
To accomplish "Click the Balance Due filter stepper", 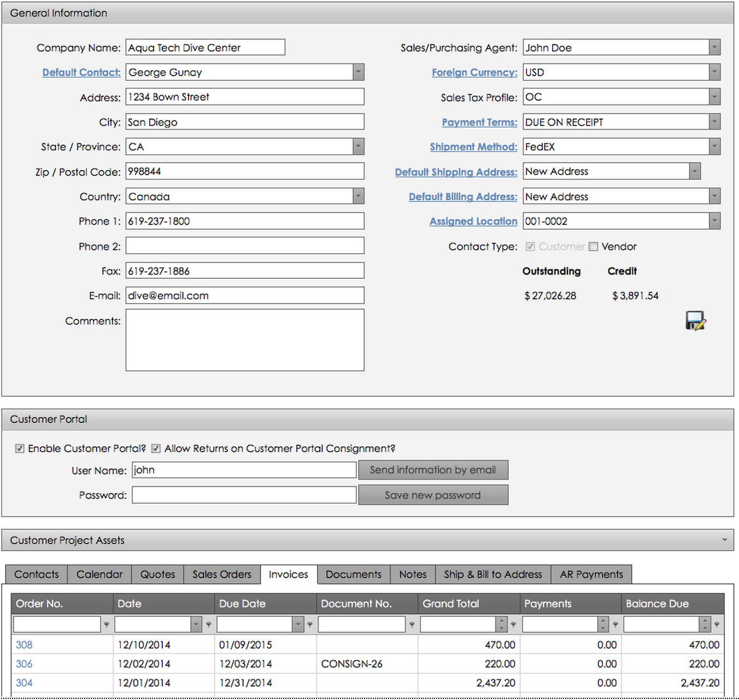I will (705, 624).
